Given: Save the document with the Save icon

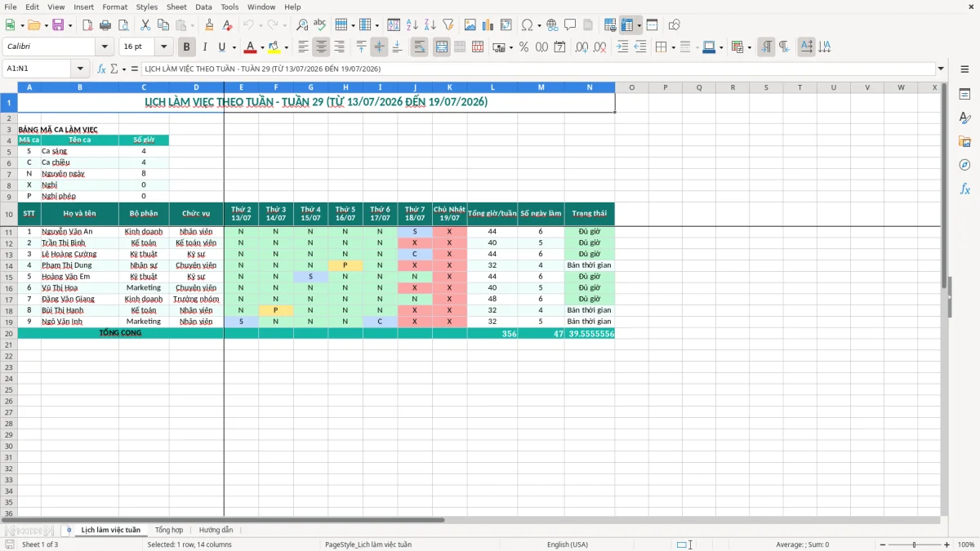Looking at the screenshot, I should click(x=58, y=25).
